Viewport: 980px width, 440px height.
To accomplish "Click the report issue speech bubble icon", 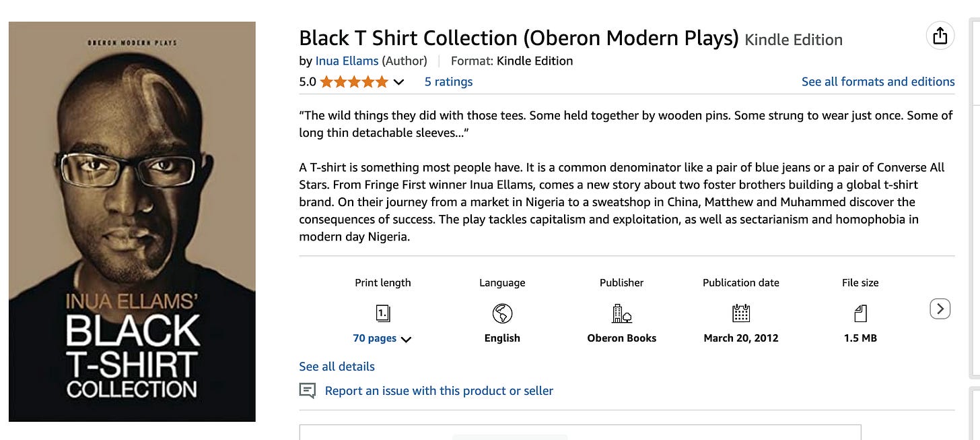I will pyautogui.click(x=308, y=391).
